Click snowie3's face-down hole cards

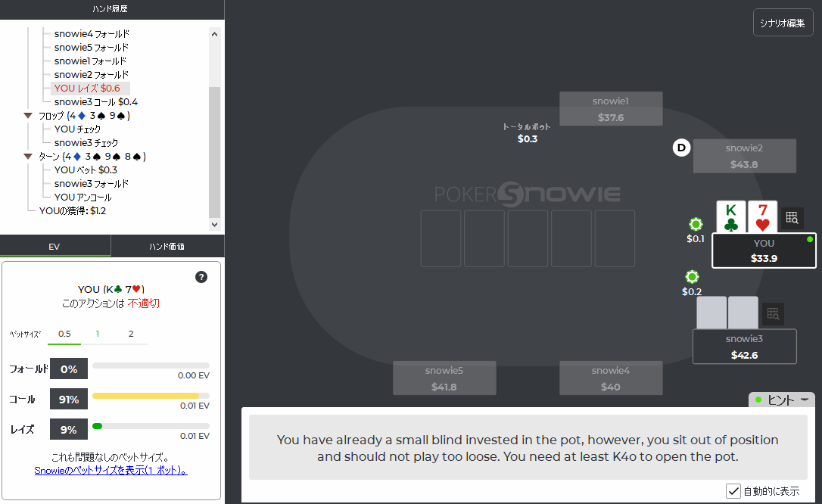pyautogui.click(x=727, y=313)
